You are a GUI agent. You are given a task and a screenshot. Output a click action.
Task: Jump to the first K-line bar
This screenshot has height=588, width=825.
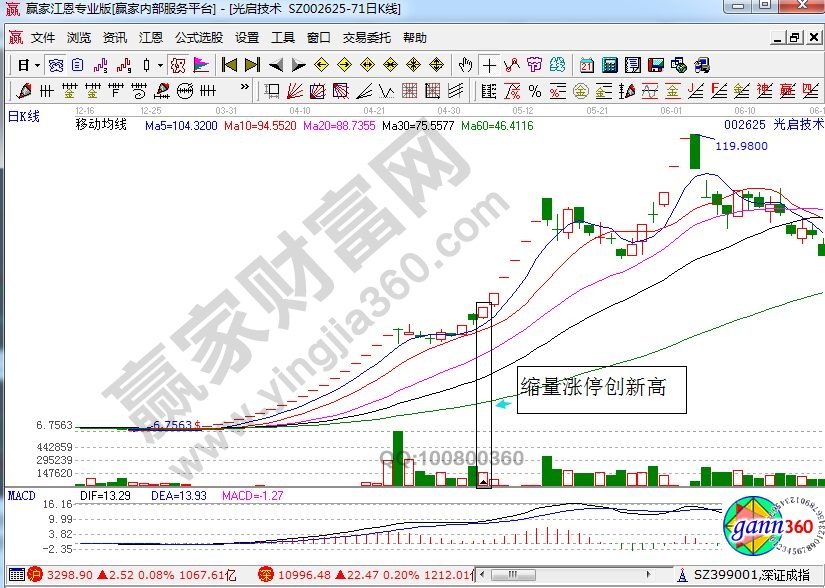click(229, 65)
